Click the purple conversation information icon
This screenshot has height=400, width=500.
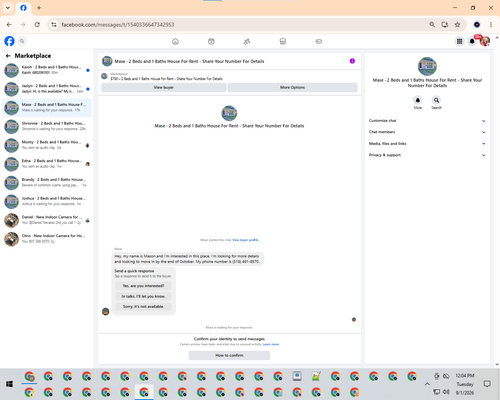point(352,61)
